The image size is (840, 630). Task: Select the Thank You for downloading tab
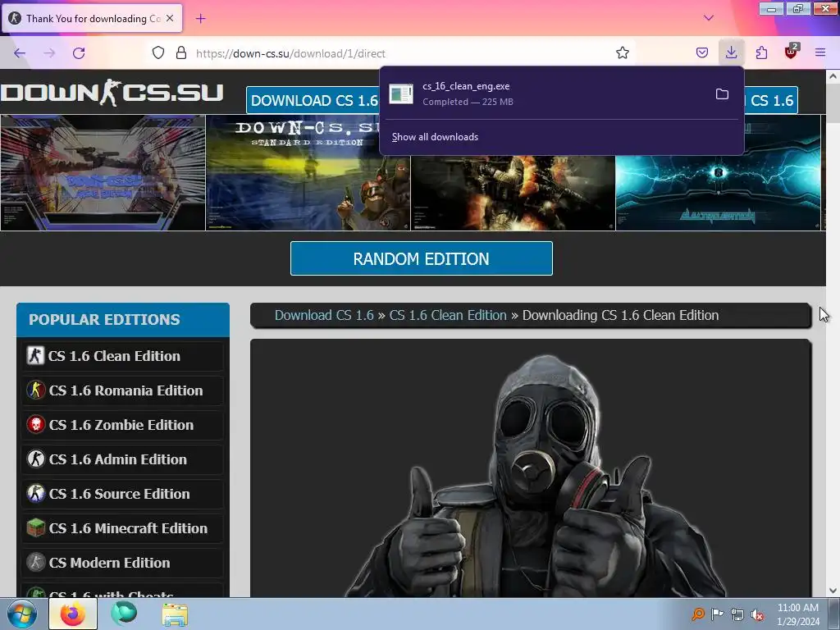click(92, 18)
